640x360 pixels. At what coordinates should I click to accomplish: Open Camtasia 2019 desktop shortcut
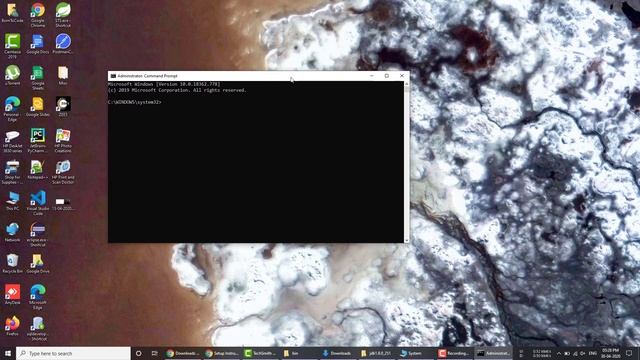click(12, 45)
